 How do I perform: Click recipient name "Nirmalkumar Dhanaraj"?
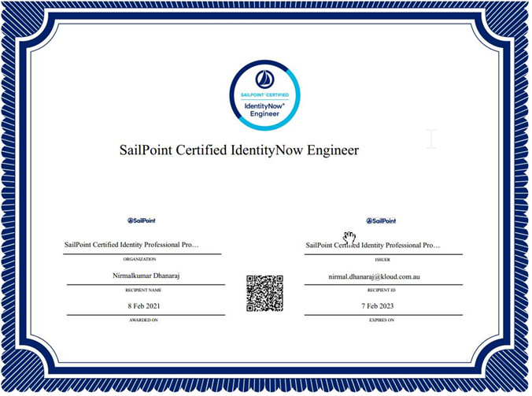[146, 276]
